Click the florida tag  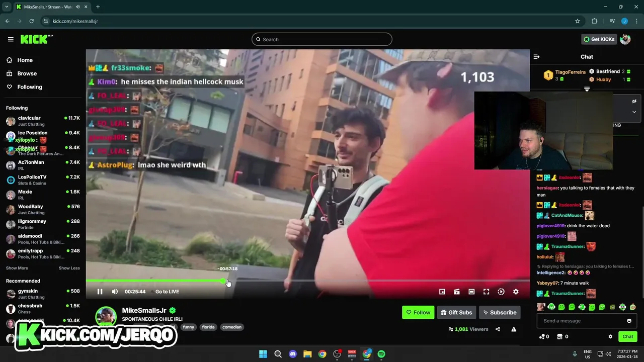208,327
